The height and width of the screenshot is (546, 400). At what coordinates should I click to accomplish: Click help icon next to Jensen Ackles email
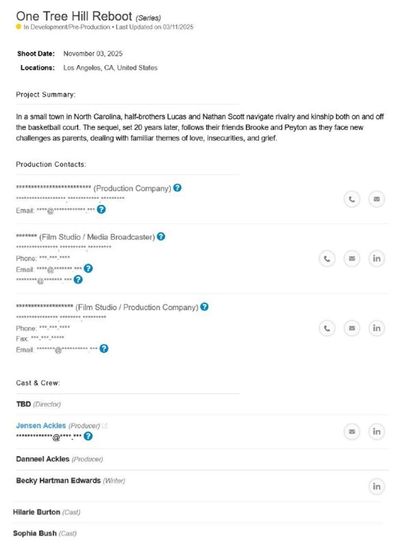click(88, 436)
